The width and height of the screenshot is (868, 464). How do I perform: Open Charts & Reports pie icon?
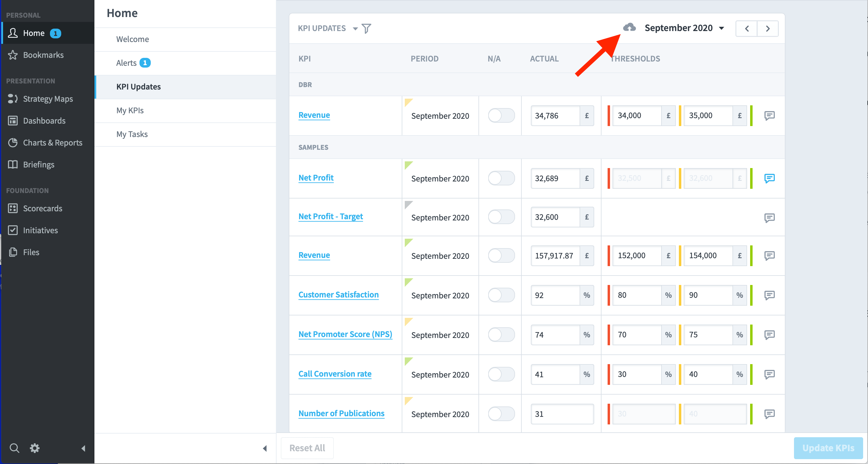(x=13, y=142)
